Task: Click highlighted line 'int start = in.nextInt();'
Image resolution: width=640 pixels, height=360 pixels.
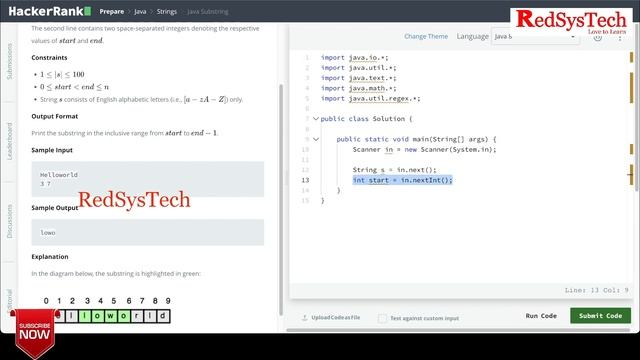Action: [402, 180]
